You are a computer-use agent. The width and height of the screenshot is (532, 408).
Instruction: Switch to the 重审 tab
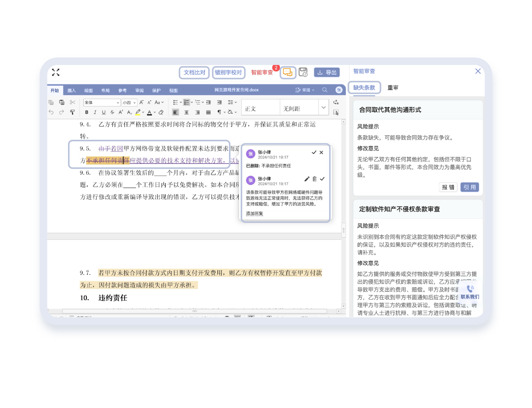(393, 88)
